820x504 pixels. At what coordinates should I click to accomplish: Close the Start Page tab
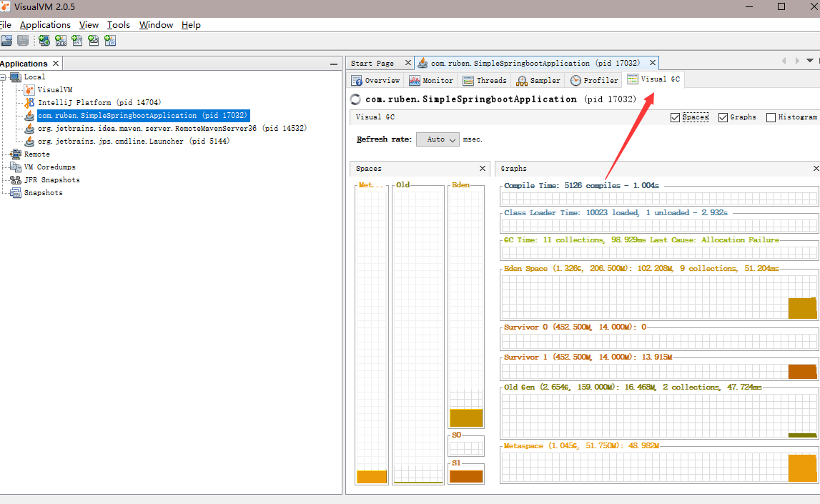point(408,63)
